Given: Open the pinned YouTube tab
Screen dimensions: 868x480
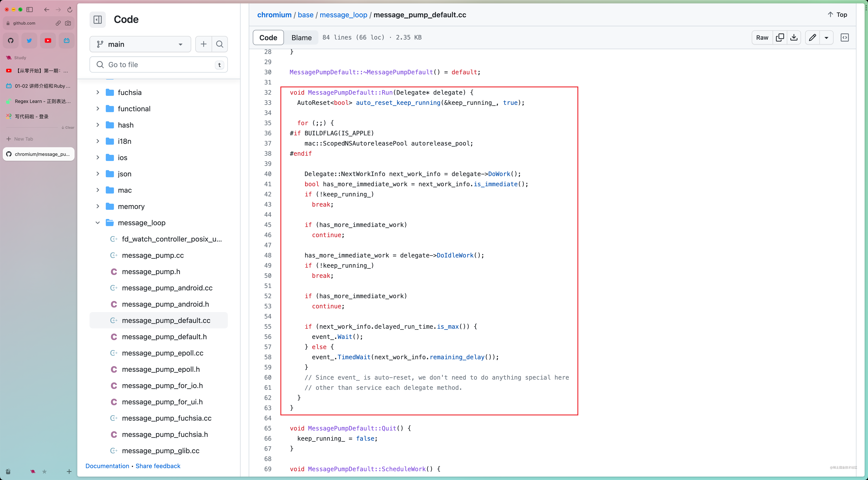Looking at the screenshot, I should 48,40.
